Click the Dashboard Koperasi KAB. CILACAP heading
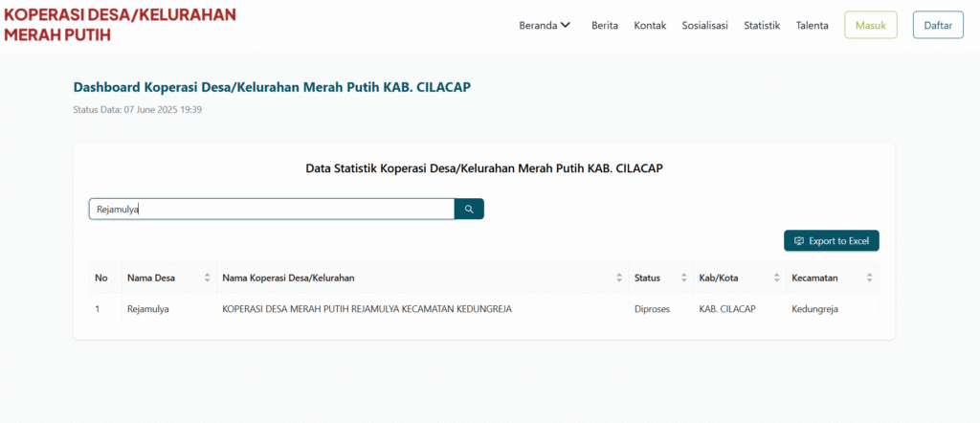Image resolution: width=980 pixels, height=423 pixels. [272, 87]
